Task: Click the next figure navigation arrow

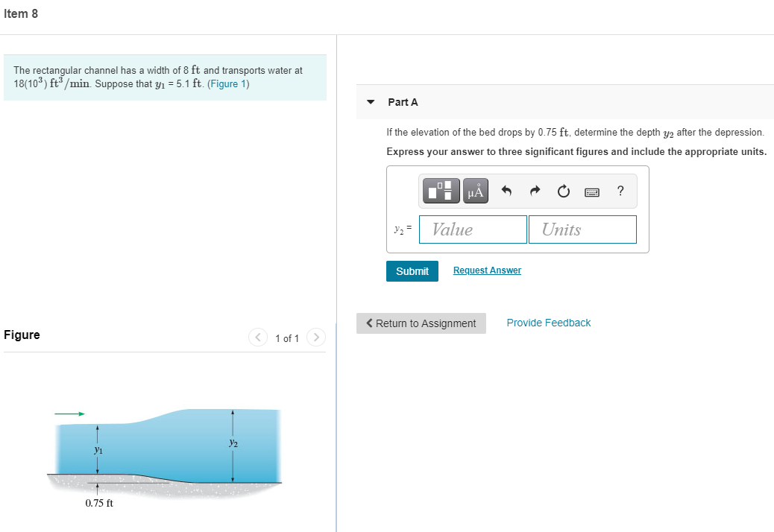Action: [x=316, y=337]
